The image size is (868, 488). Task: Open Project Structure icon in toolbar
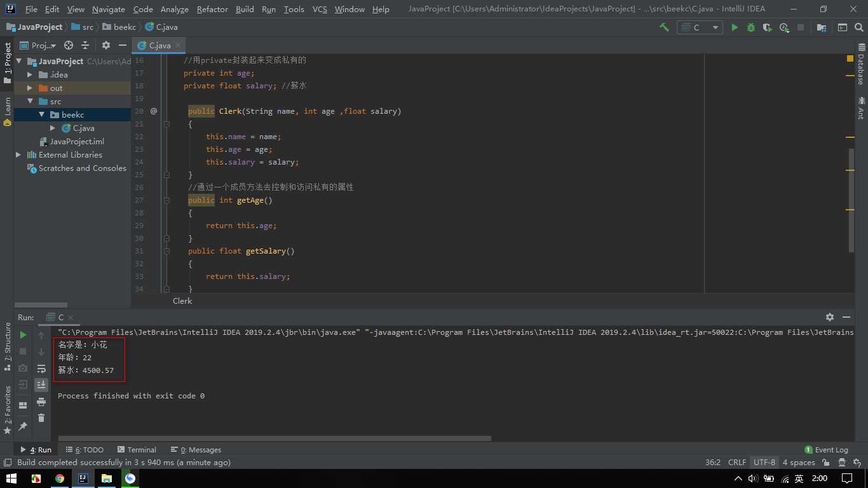[x=822, y=27]
